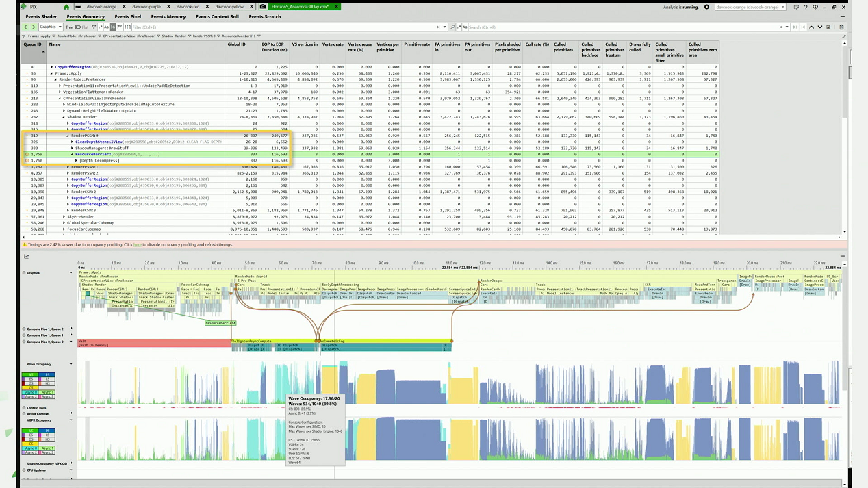The width and height of the screenshot is (868, 488).
Task: Toggle the Graphics lane radio circle
Action: point(24,273)
